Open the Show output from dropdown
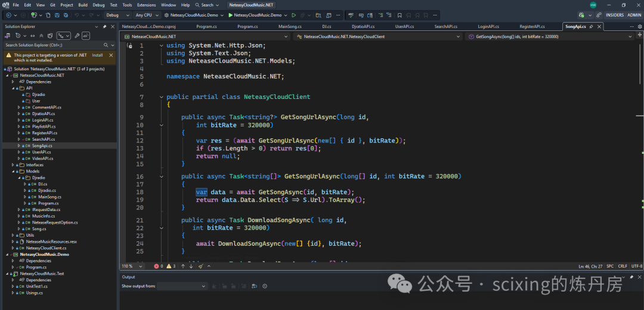The width and height of the screenshot is (644, 310). click(x=183, y=286)
